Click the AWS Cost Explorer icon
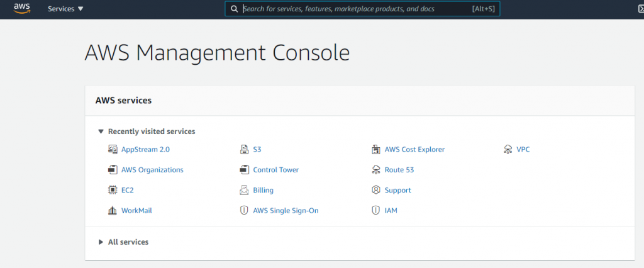This screenshot has height=268, width=644. (x=376, y=150)
